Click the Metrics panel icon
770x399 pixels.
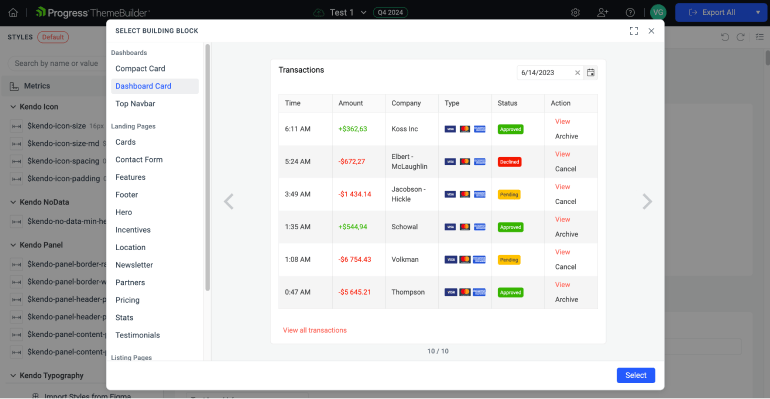click(14, 86)
